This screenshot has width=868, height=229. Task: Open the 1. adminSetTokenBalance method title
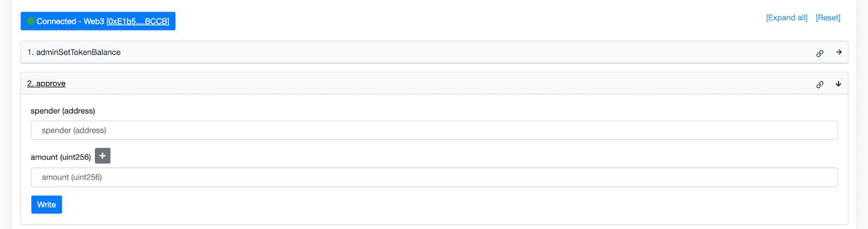tap(74, 52)
